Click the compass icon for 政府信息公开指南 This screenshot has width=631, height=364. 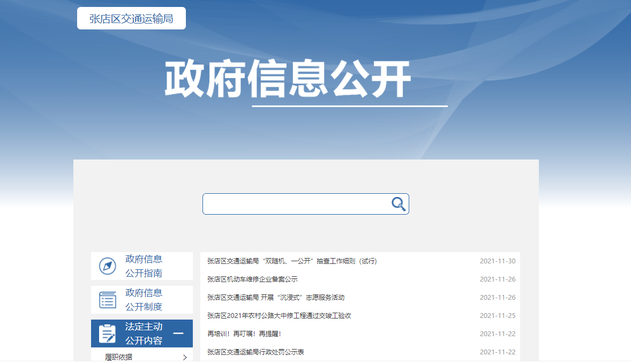click(x=108, y=266)
